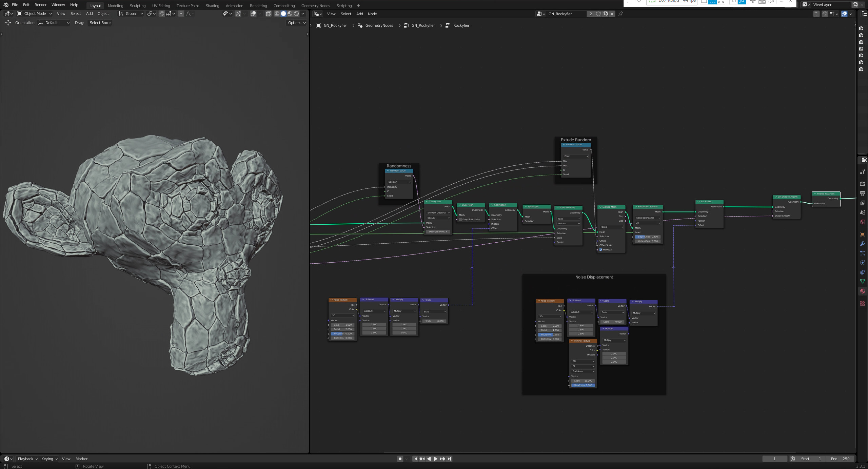This screenshot has height=469, width=868.
Task: Open Keying dropdown in timeline
Action: [50, 459]
